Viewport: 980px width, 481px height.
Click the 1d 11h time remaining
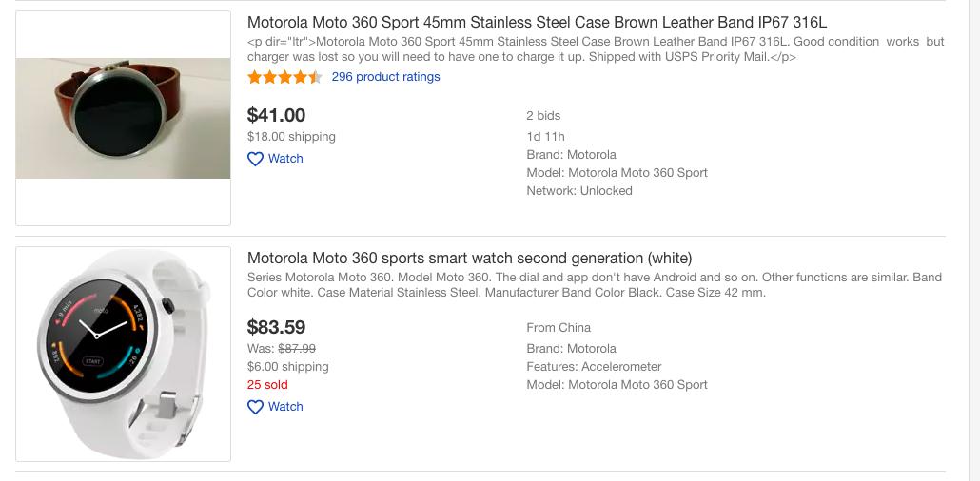(545, 137)
